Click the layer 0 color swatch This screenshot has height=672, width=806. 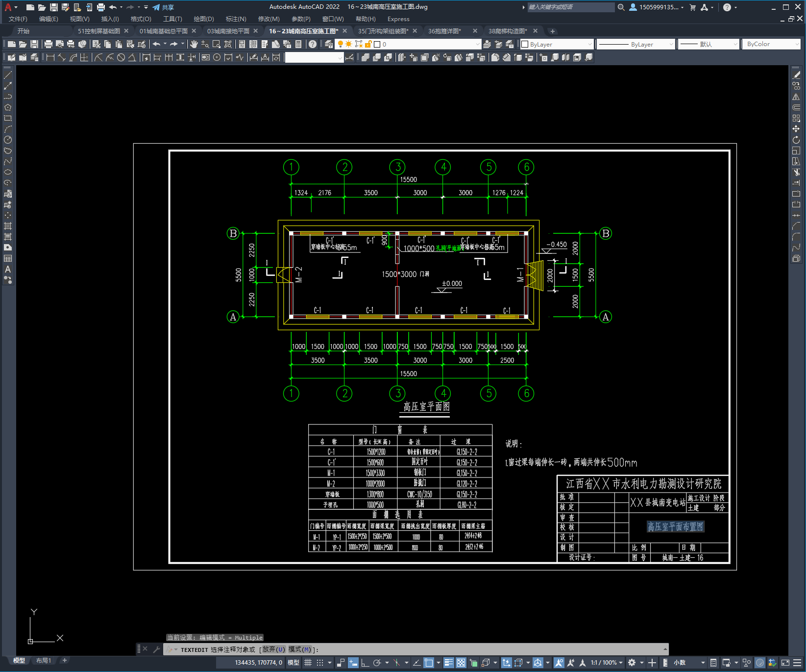[x=377, y=44]
